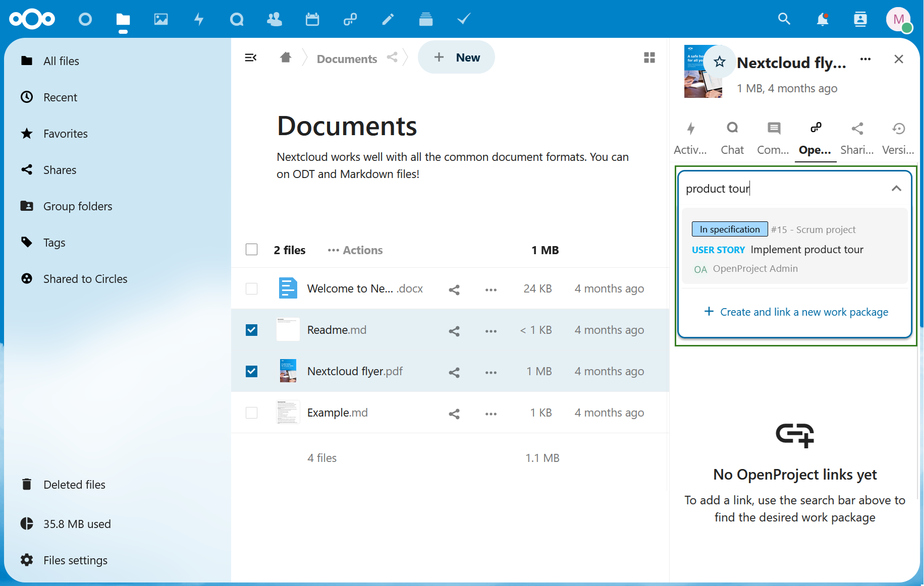The height and width of the screenshot is (586, 924).
Task: Open the Photos app from the top bar
Action: tap(161, 19)
